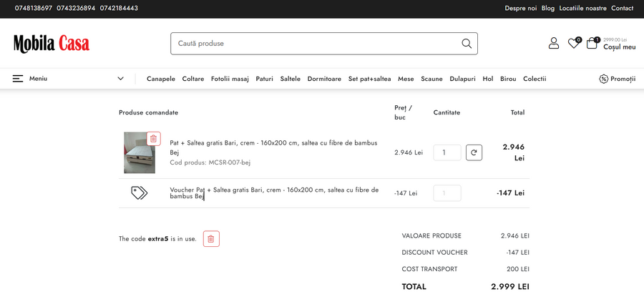644x297 pixels.
Task: Click the extra5 code text
Action: point(158,238)
